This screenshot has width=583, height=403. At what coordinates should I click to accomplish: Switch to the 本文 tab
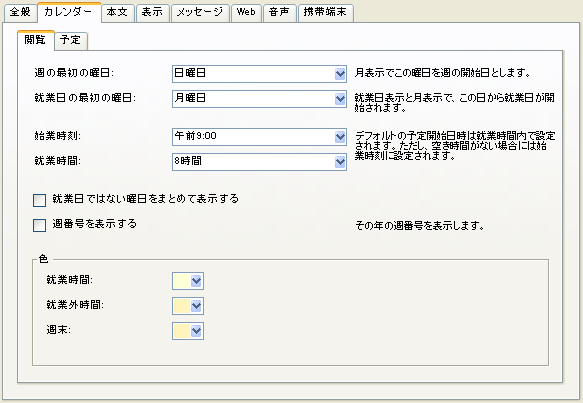pyautogui.click(x=117, y=13)
